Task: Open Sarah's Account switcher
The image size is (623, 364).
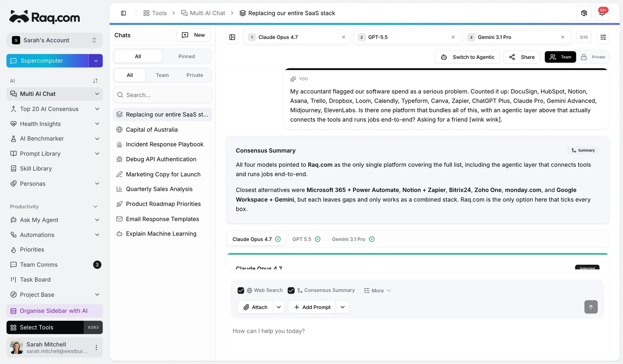Action: pyautogui.click(x=55, y=40)
